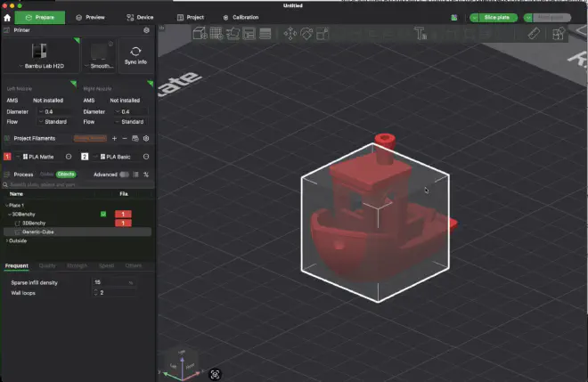This screenshot has width=588, height=382.
Task: Switch Process to Global mode
Action: pos(47,175)
